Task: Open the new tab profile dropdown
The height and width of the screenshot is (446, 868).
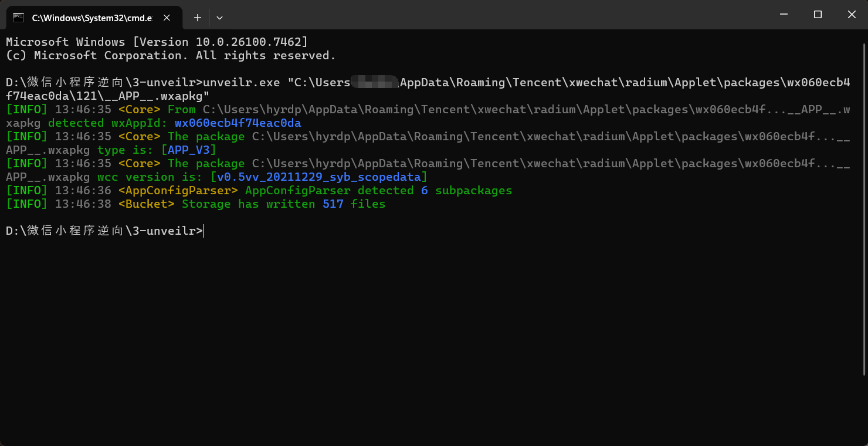Action: tap(219, 18)
